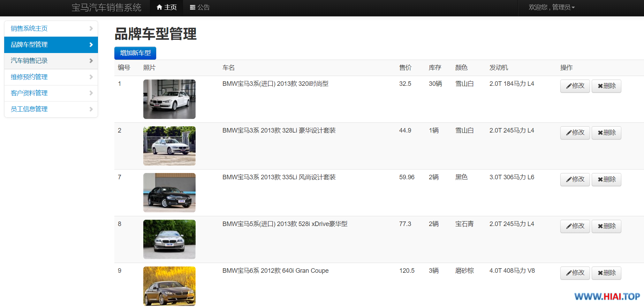Viewport: 644px width, 308px height.
Task: Open the white BMW 320i photo thumbnail
Action: coord(169,99)
